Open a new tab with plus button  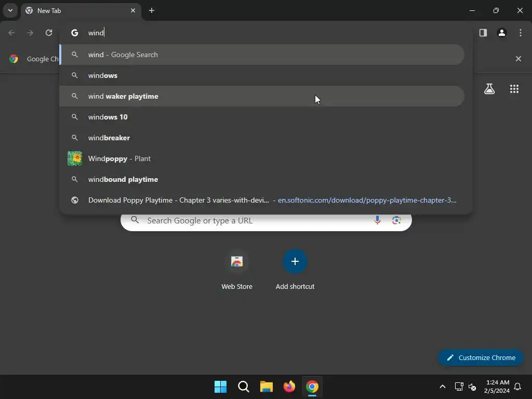point(152,10)
